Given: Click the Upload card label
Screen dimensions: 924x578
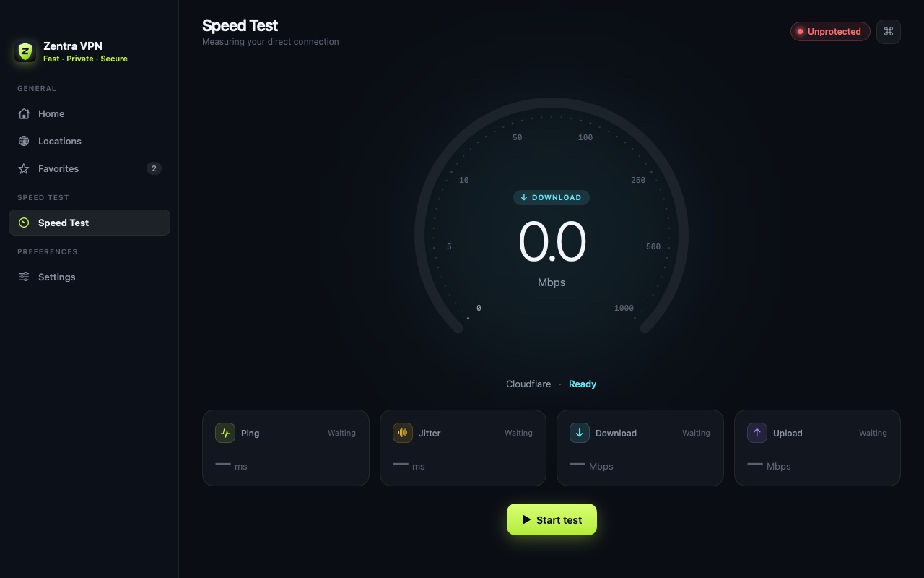Looking at the screenshot, I should click(x=788, y=433).
